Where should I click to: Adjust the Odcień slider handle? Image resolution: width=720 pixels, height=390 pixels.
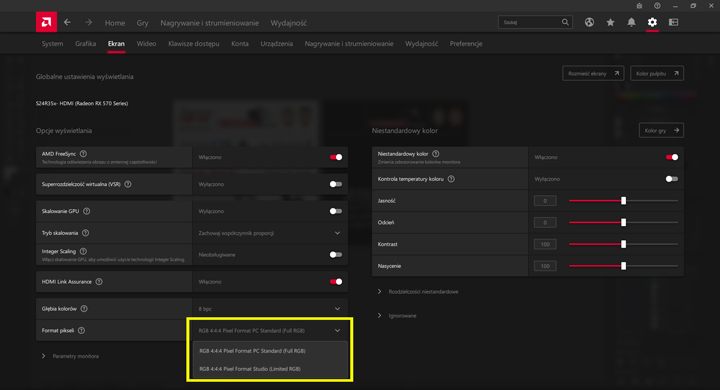coord(624,222)
